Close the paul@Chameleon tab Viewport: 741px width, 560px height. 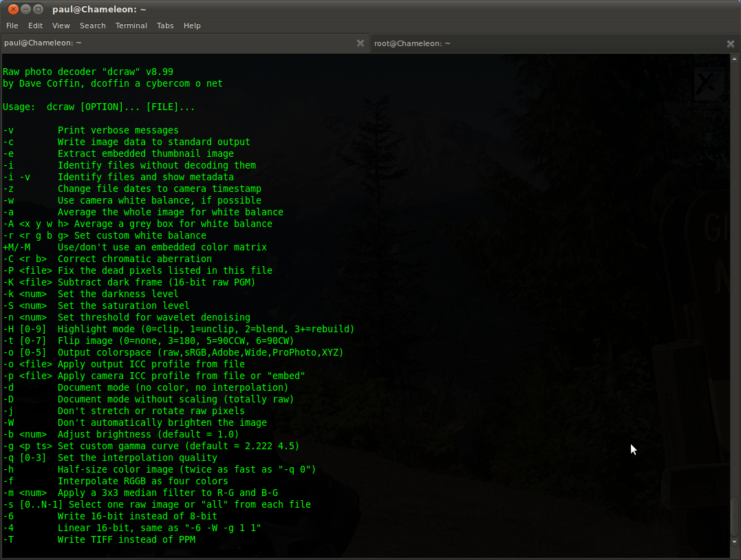pos(361,43)
